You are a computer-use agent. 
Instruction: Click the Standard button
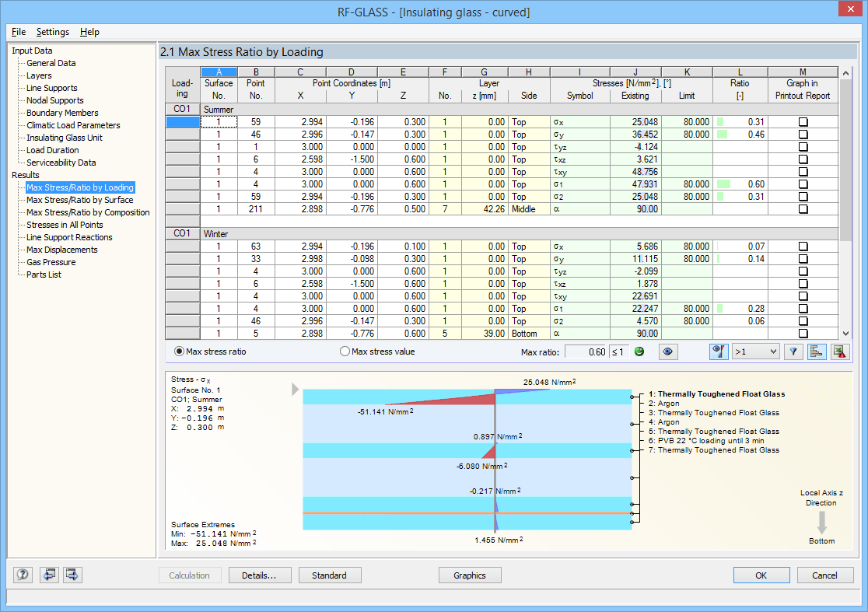pos(329,575)
